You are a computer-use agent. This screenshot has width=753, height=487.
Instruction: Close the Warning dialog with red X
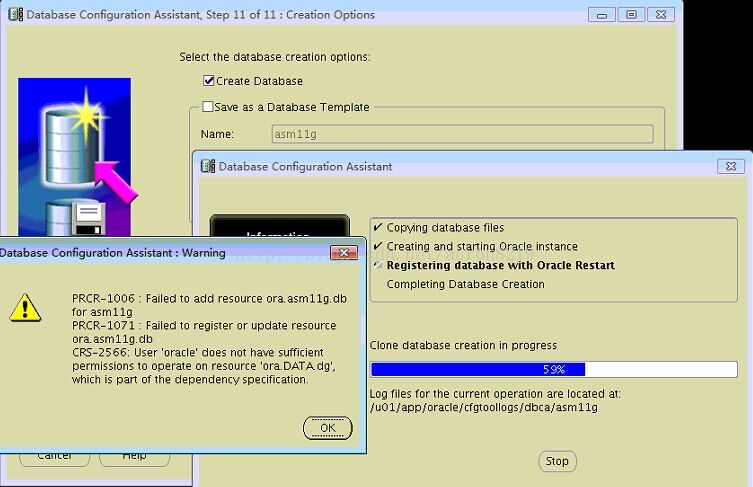point(344,253)
